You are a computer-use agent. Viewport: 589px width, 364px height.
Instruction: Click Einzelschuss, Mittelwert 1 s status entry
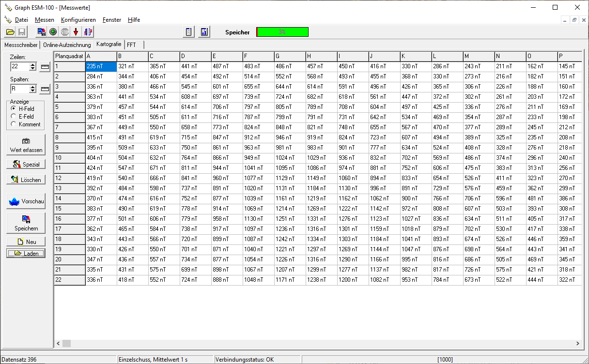tap(165, 360)
